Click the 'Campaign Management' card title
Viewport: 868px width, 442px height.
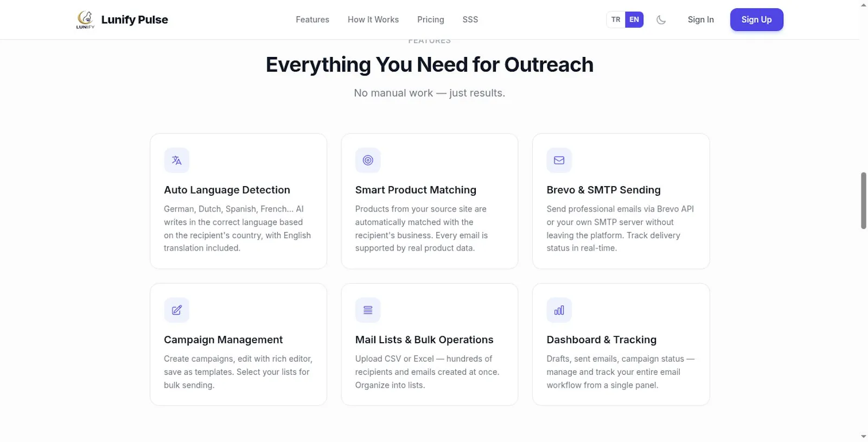coord(223,339)
